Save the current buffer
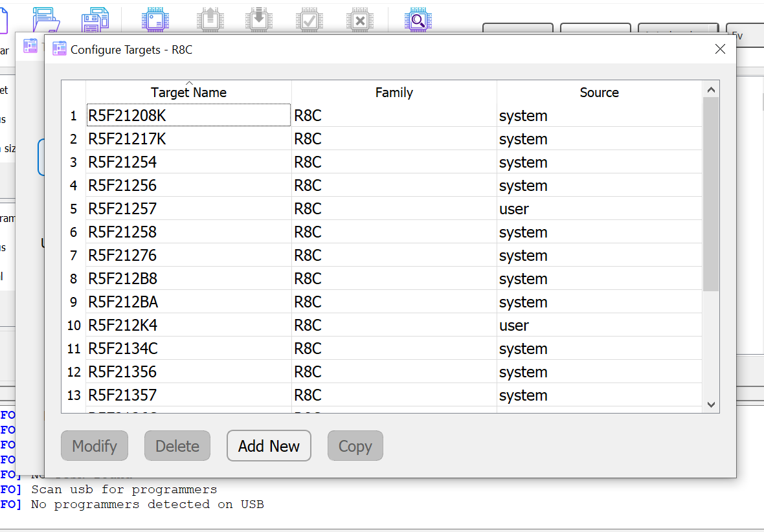 [x=95, y=19]
